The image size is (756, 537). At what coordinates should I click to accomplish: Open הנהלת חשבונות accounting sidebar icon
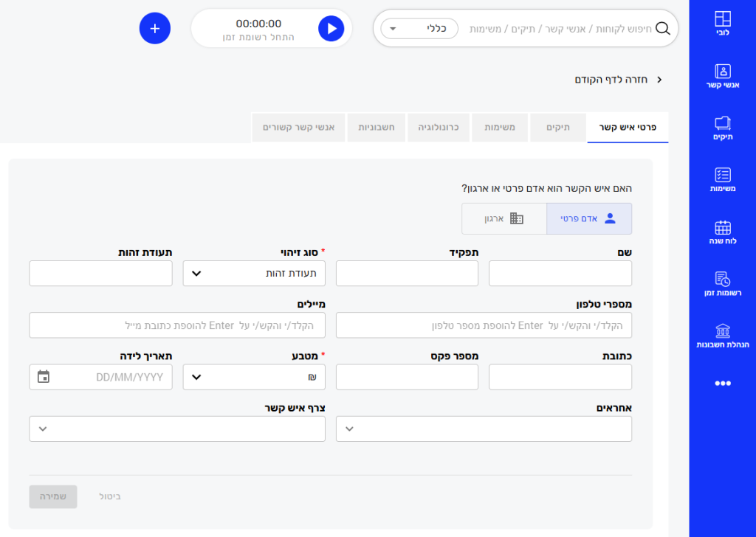(723, 336)
